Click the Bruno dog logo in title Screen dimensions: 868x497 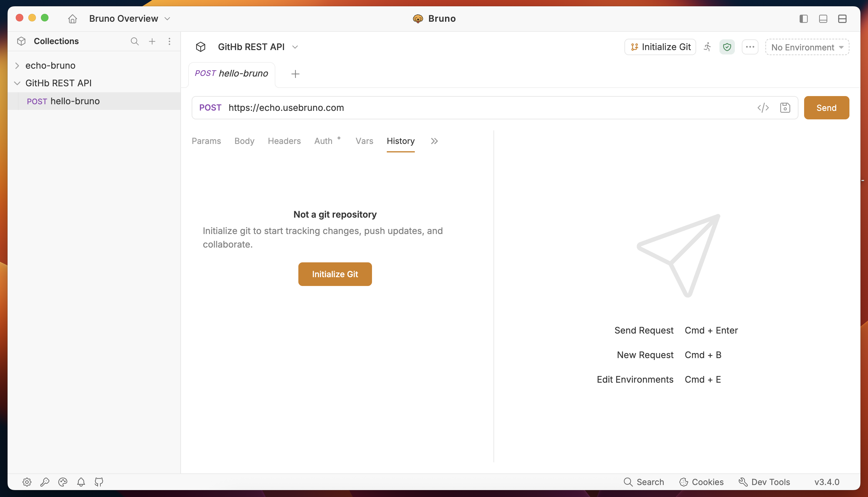click(x=418, y=19)
